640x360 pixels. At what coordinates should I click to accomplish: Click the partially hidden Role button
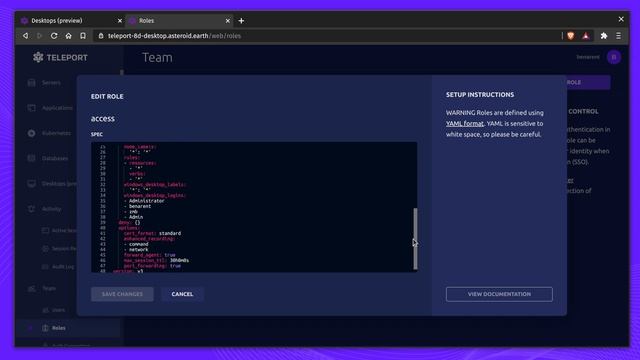(588, 82)
